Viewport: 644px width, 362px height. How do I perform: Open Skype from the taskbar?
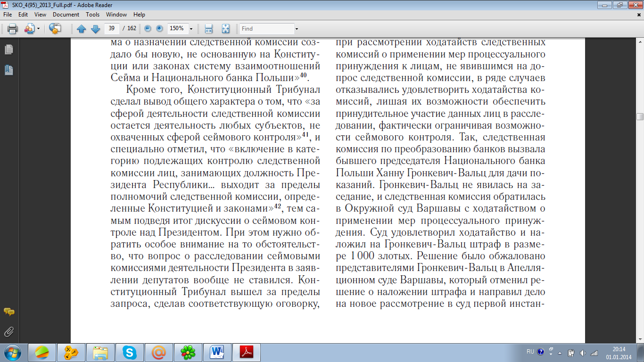[130, 353]
